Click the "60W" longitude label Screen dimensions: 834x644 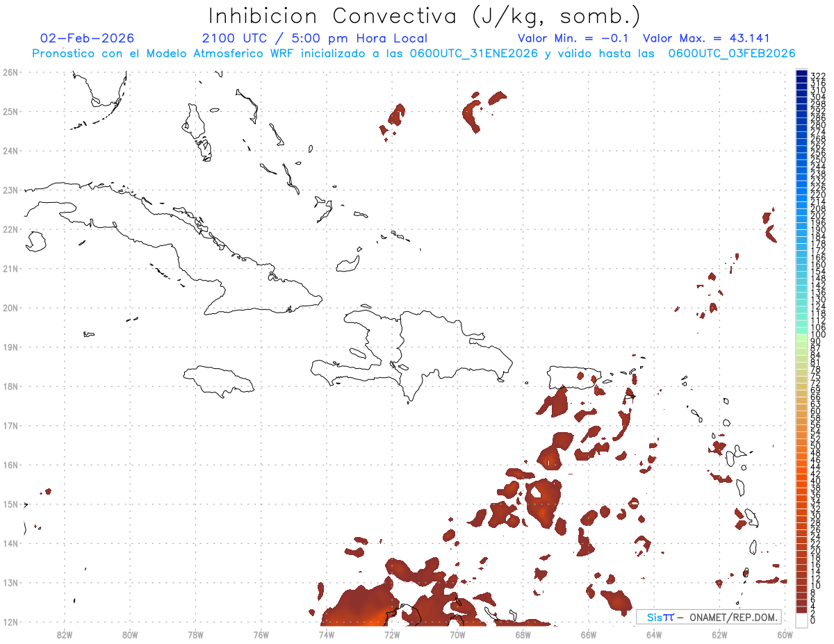[x=785, y=634]
